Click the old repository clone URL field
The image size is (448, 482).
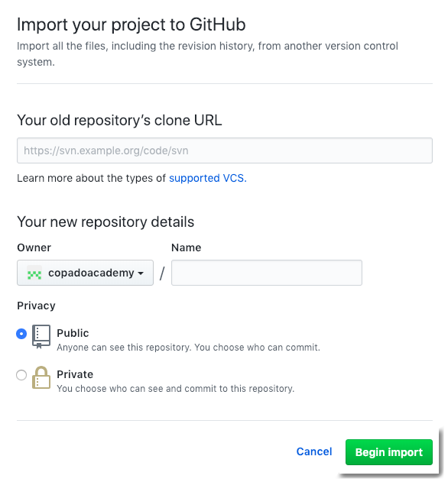[x=225, y=150]
